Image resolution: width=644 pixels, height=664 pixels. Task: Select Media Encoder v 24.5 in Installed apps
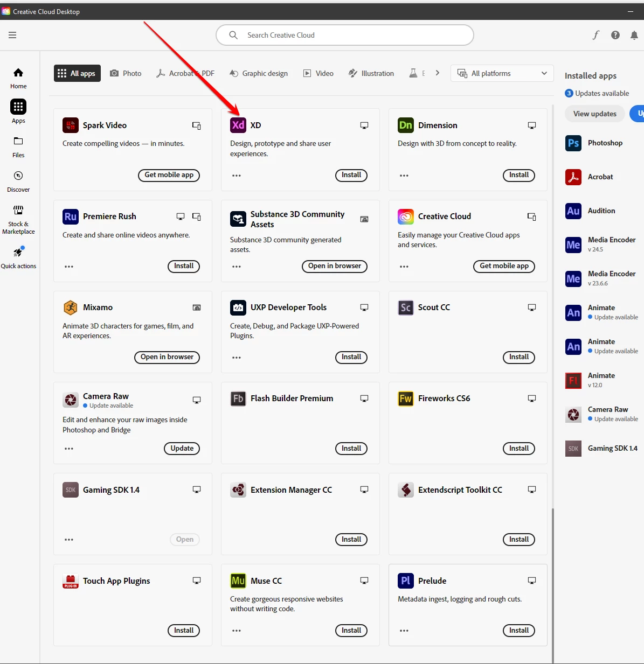pos(601,245)
